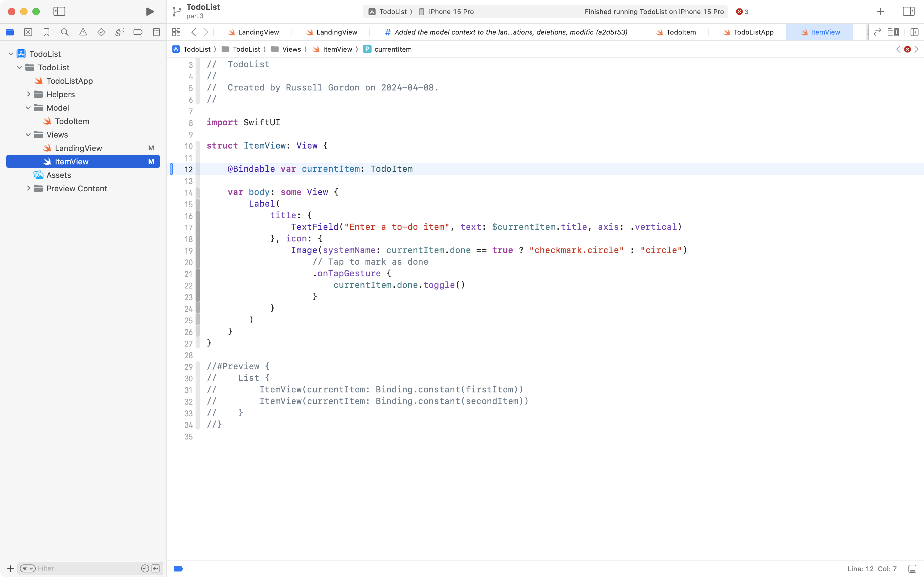Screen dimensions: 924x577
Task: Open the Report navigator list icon
Action: tap(156, 32)
